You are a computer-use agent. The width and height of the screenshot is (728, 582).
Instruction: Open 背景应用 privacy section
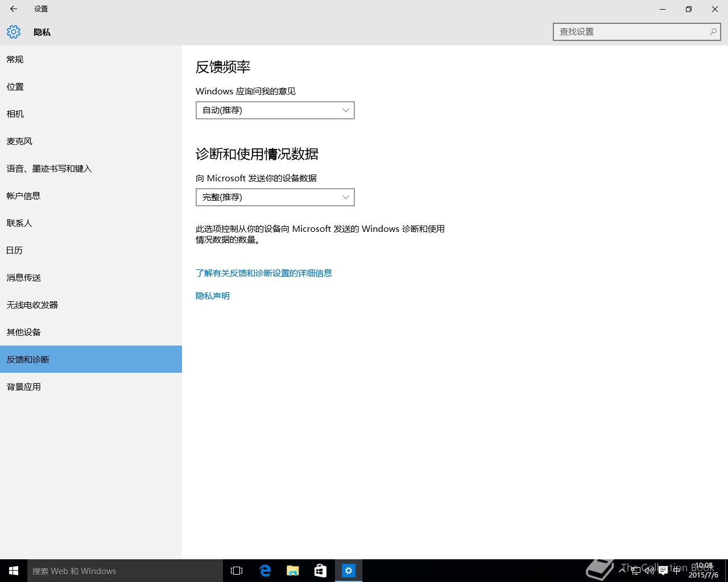(x=91, y=386)
